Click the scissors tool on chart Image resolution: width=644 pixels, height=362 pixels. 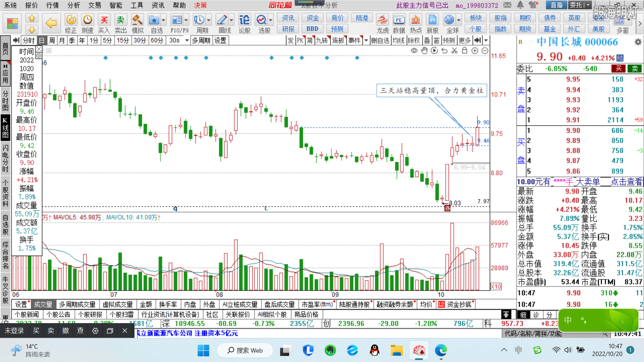pos(454,51)
